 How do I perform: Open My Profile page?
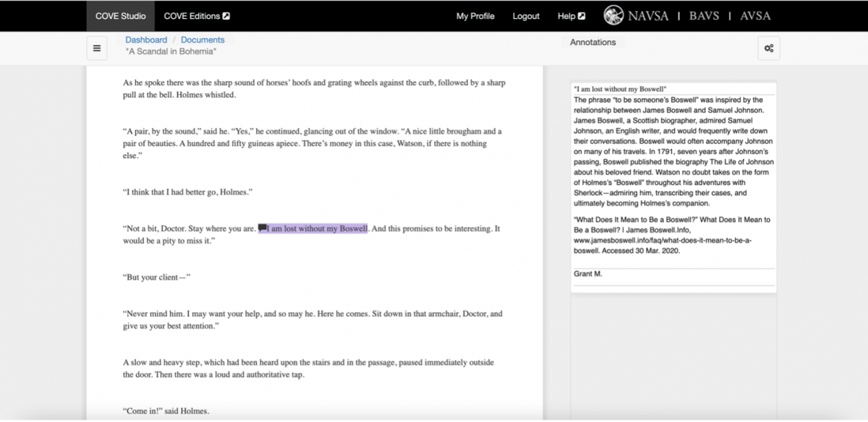(x=475, y=16)
